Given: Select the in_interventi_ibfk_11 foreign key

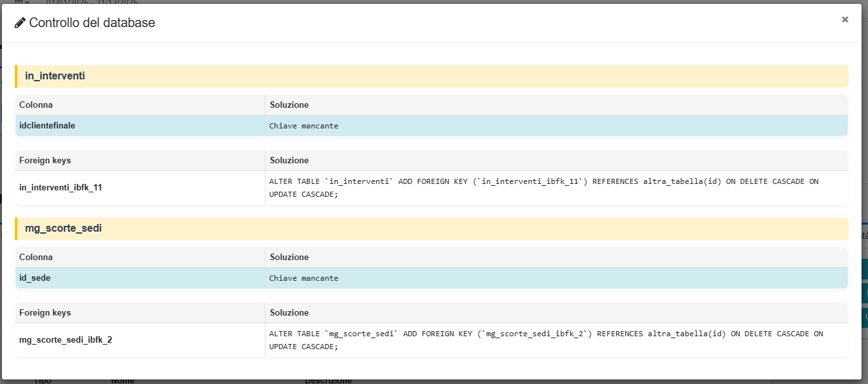Looking at the screenshot, I should pos(61,188).
